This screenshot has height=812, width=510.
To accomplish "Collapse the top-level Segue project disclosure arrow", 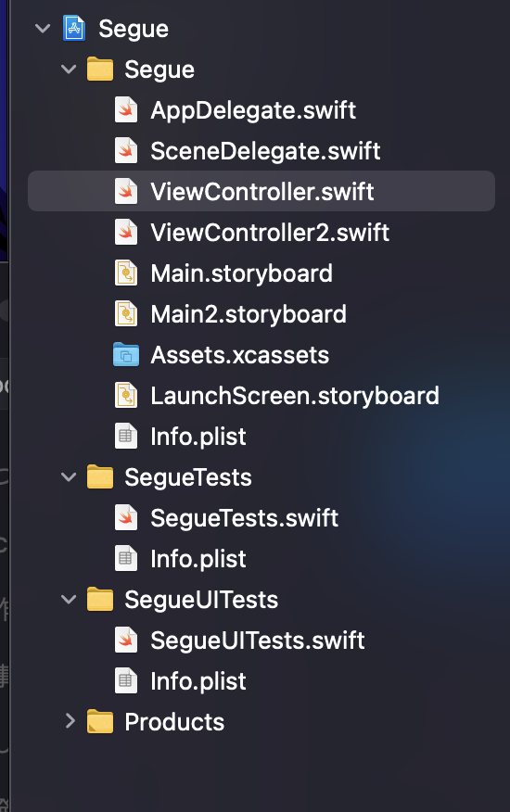I will [43, 29].
